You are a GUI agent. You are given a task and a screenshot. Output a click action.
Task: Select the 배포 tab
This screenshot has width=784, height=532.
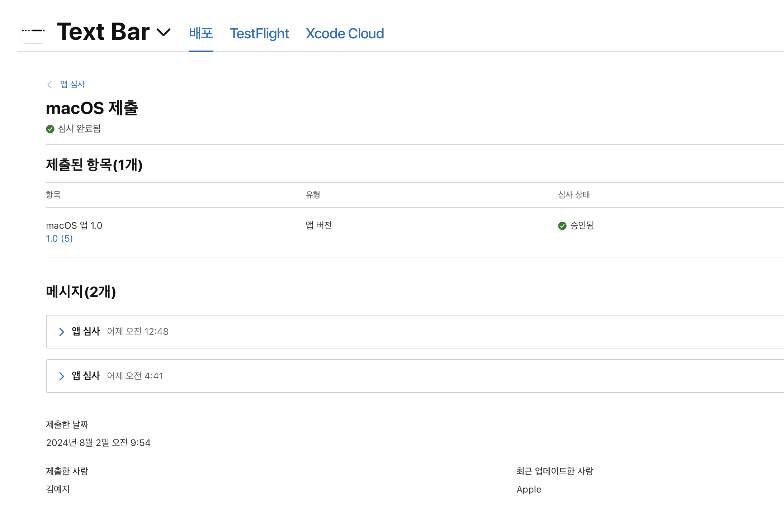tap(201, 33)
